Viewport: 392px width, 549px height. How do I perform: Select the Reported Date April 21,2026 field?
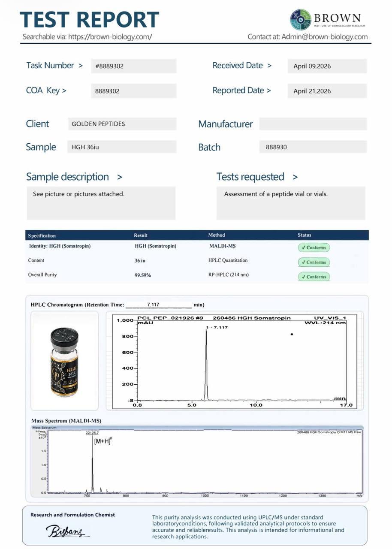pos(327,91)
